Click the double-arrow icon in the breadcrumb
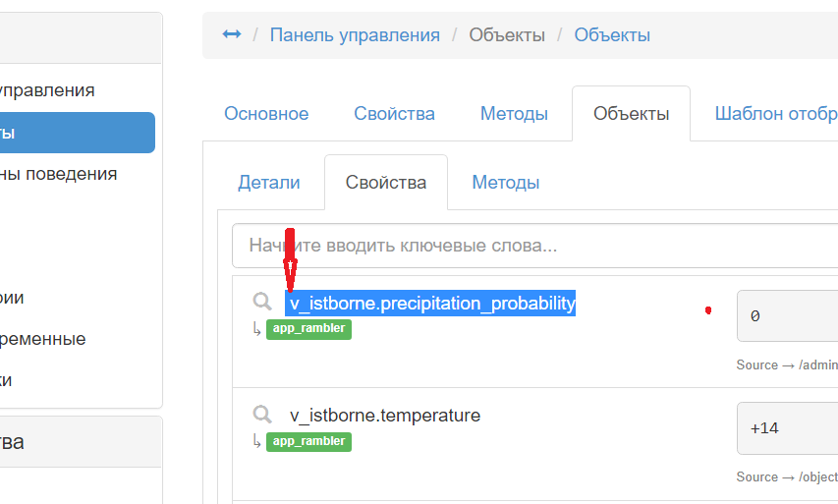 pyautogui.click(x=231, y=34)
